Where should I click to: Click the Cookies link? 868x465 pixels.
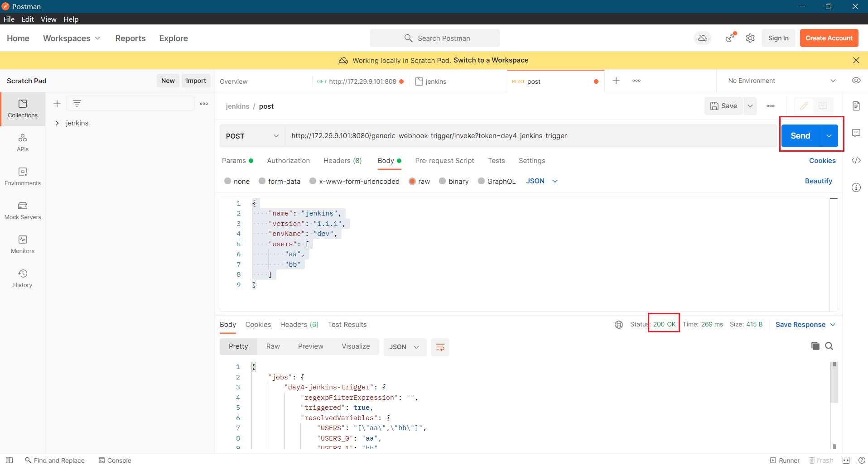pyautogui.click(x=822, y=161)
